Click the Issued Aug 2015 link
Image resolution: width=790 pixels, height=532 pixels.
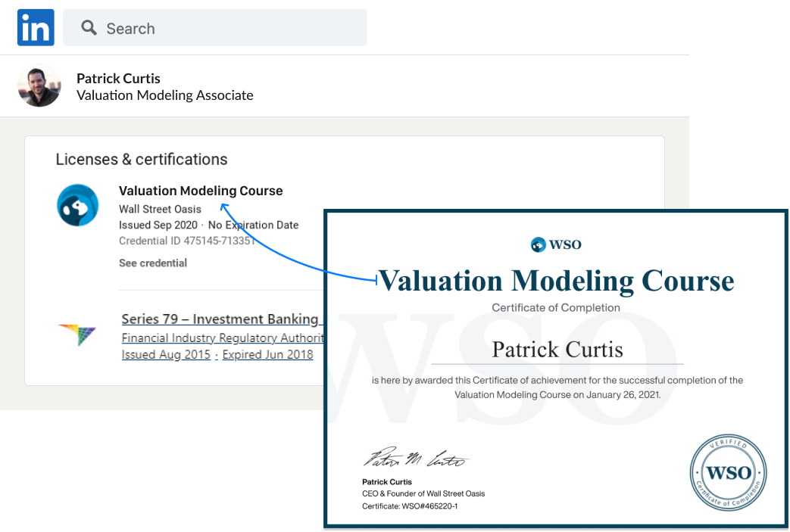click(166, 355)
